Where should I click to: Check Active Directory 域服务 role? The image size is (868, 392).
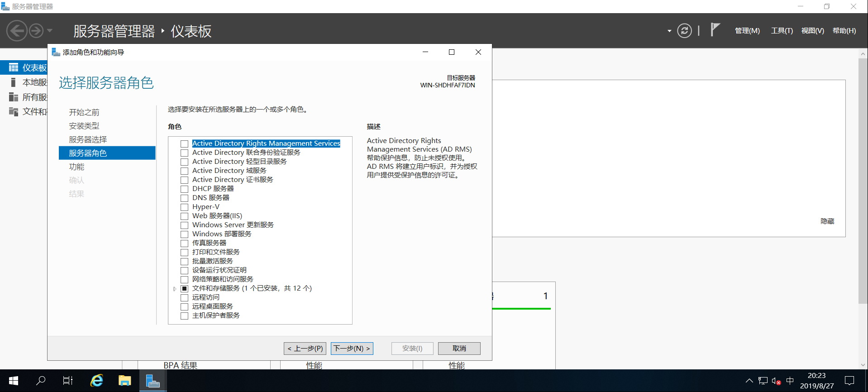184,171
